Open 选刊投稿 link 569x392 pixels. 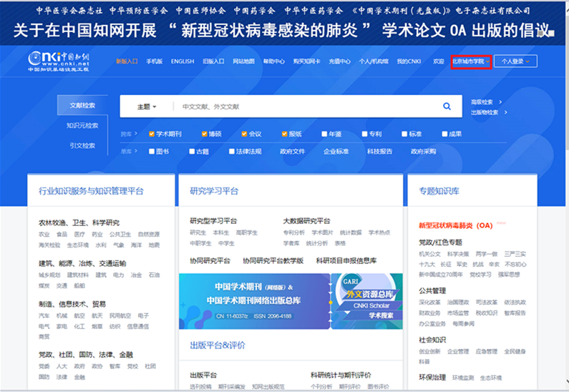pos(200,386)
